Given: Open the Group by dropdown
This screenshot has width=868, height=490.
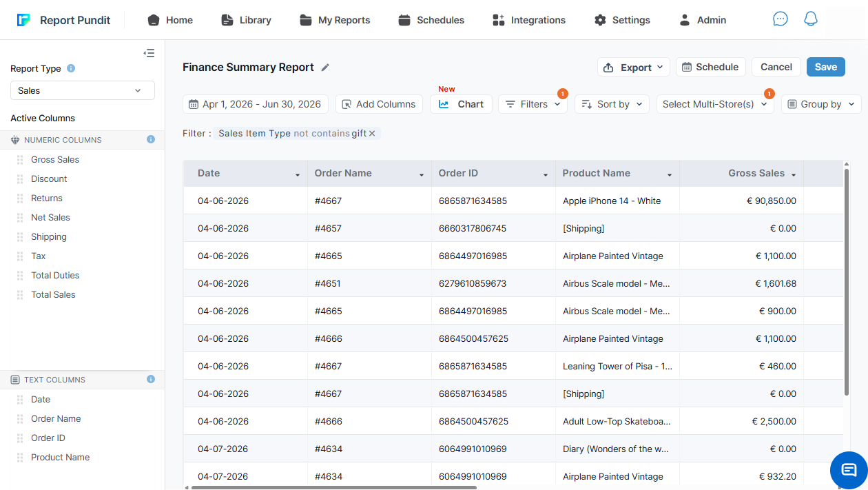Looking at the screenshot, I should point(821,104).
